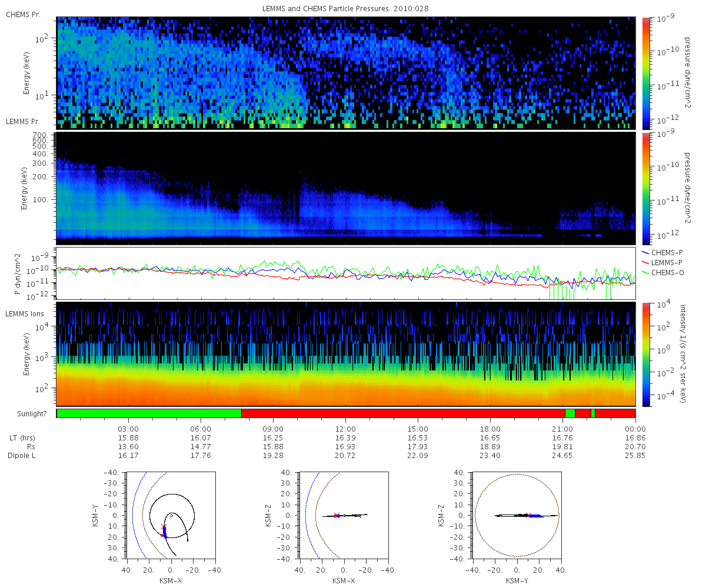Click the LEMMS-P legend entry
The height and width of the screenshot is (588, 706).
pyautogui.click(x=662, y=262)
